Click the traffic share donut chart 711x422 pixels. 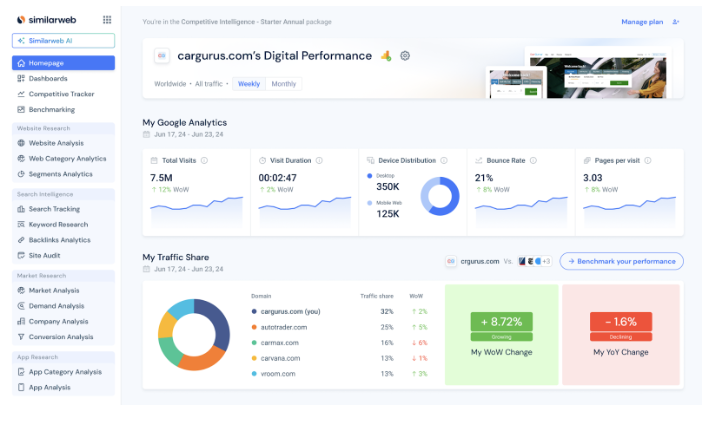[x=194, y=335]
